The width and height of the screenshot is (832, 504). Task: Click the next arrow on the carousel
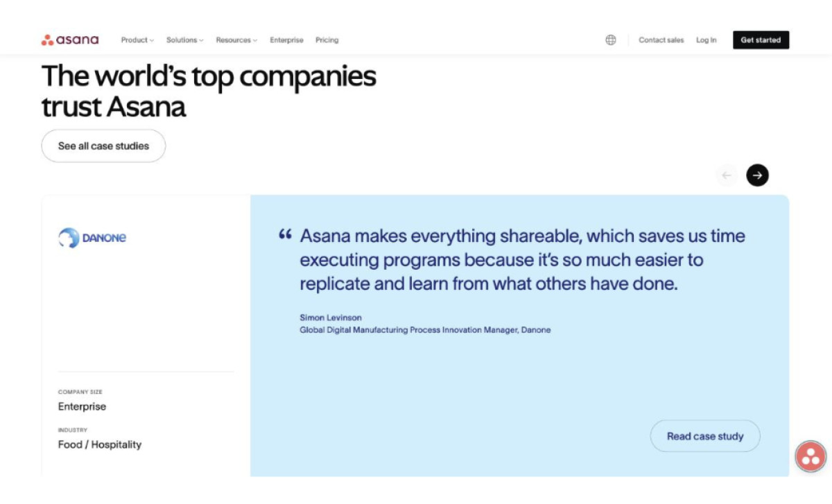(x=757, y=175)
